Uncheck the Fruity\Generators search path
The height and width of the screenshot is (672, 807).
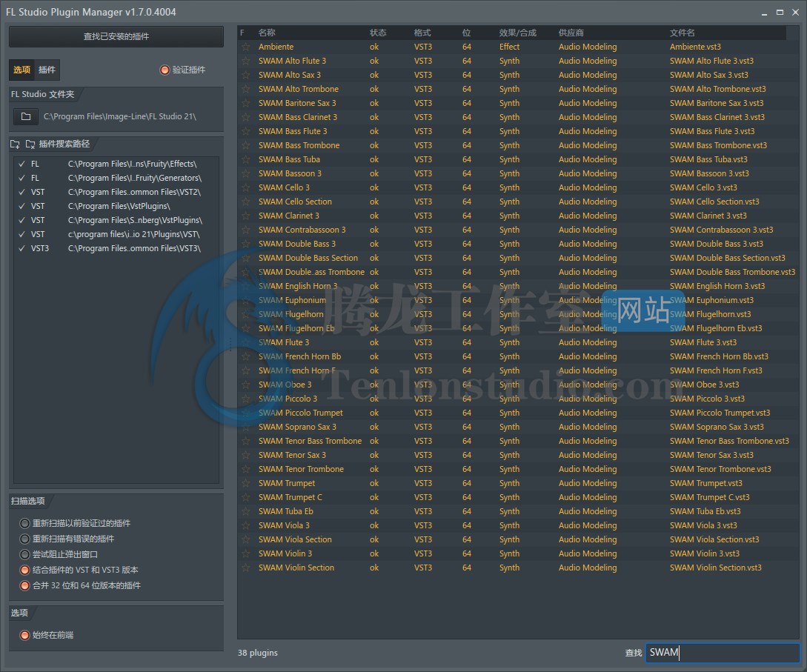(21, 178)
